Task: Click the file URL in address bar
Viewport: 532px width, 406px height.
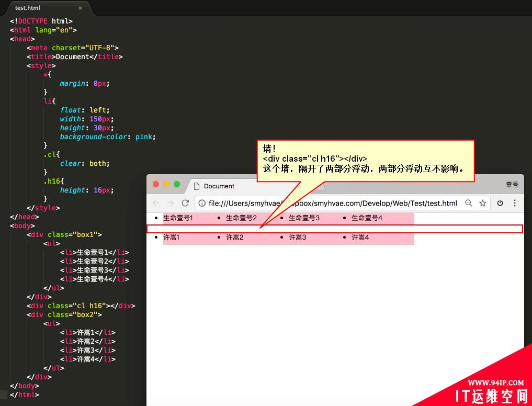Action: coord(333,203)
